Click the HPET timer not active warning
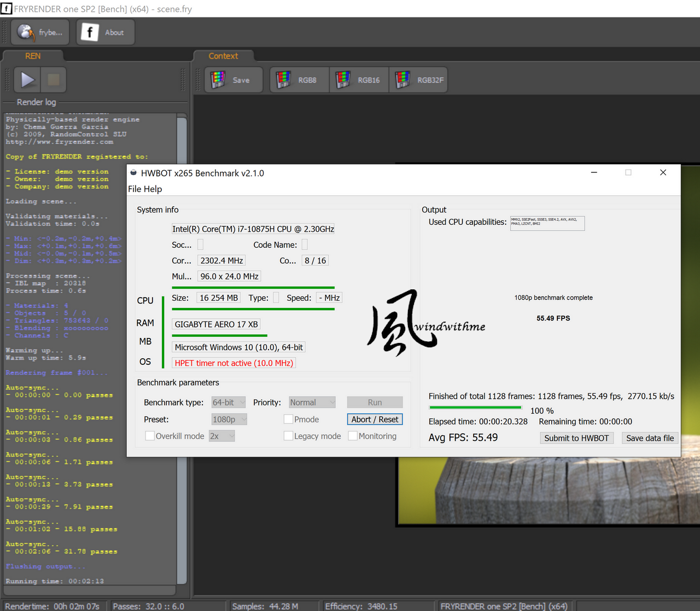This screenshot has height=611, width=700. pos(234,363)
